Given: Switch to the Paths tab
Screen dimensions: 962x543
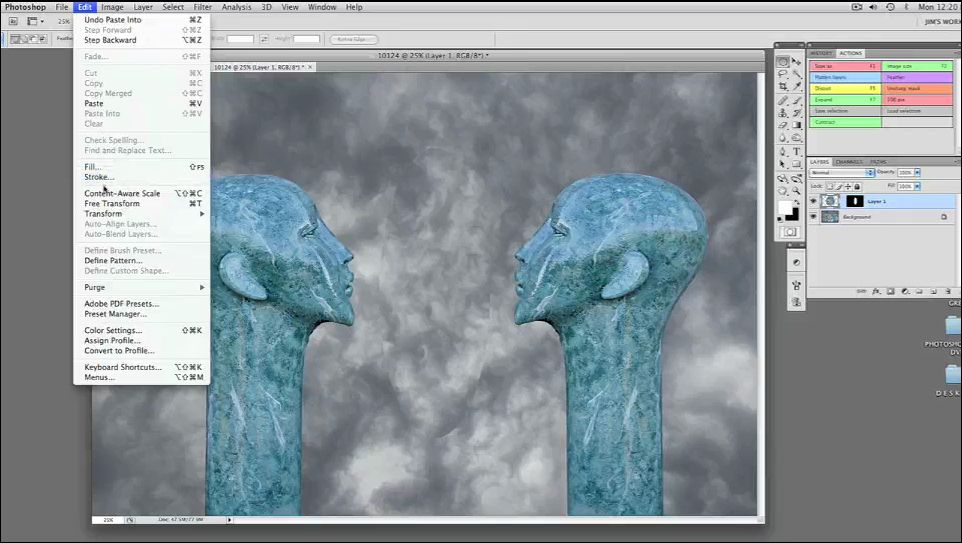Looking at the screenshot, I should 879,162.
